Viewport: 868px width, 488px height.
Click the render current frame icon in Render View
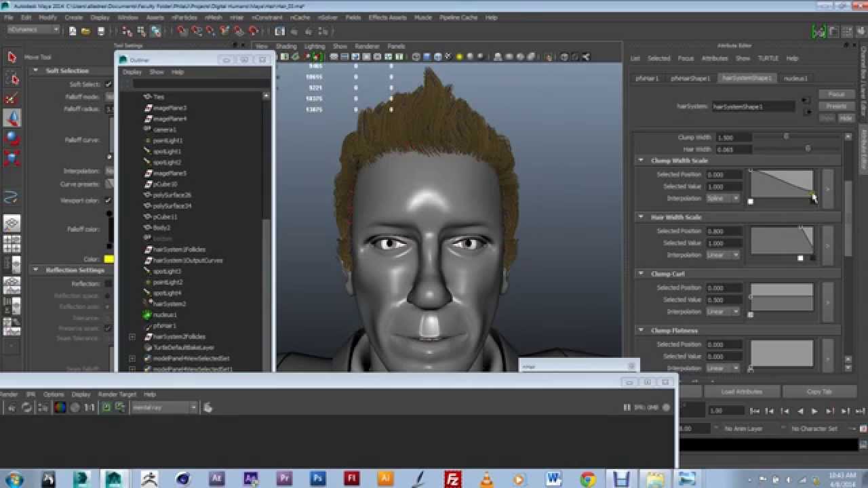coord(10,407)
